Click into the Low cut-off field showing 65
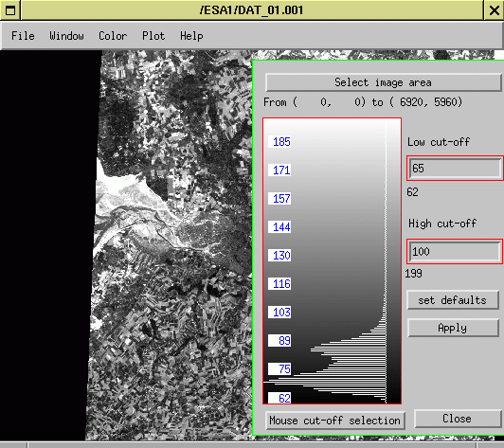The width and height of the screenshot is (504, 448). click(x=455, y=169)
